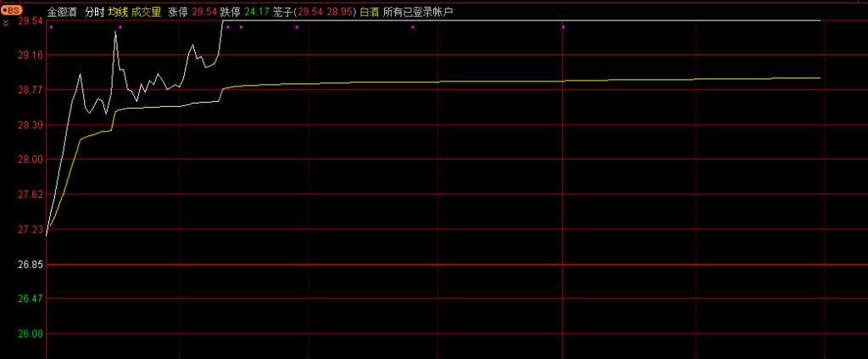Open the 所有已登录帐户 account selector
The width and height of the screenshot is (868, 359).
coord(418,12)
